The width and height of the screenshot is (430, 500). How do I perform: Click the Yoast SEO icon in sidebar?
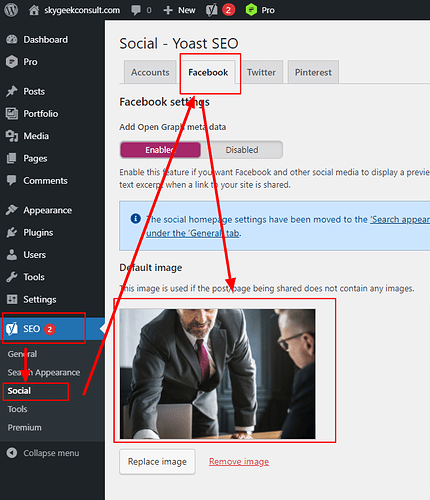click(12, 329)
